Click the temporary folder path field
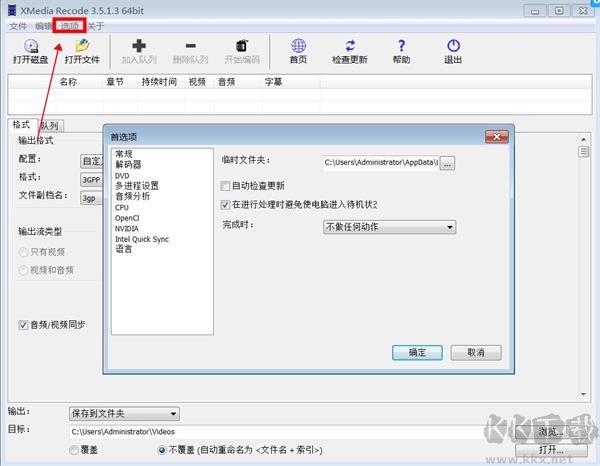The image size is (600, 466). click(381, 163)
